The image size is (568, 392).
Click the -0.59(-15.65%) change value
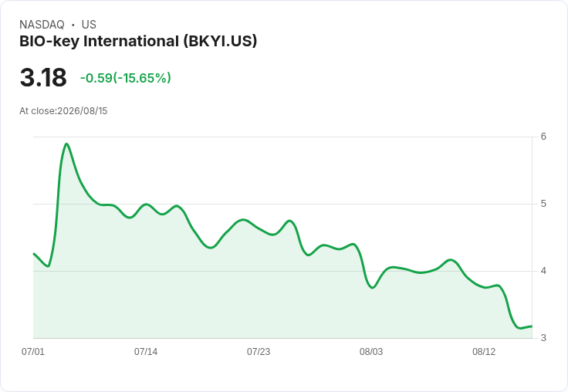point(125,78)
